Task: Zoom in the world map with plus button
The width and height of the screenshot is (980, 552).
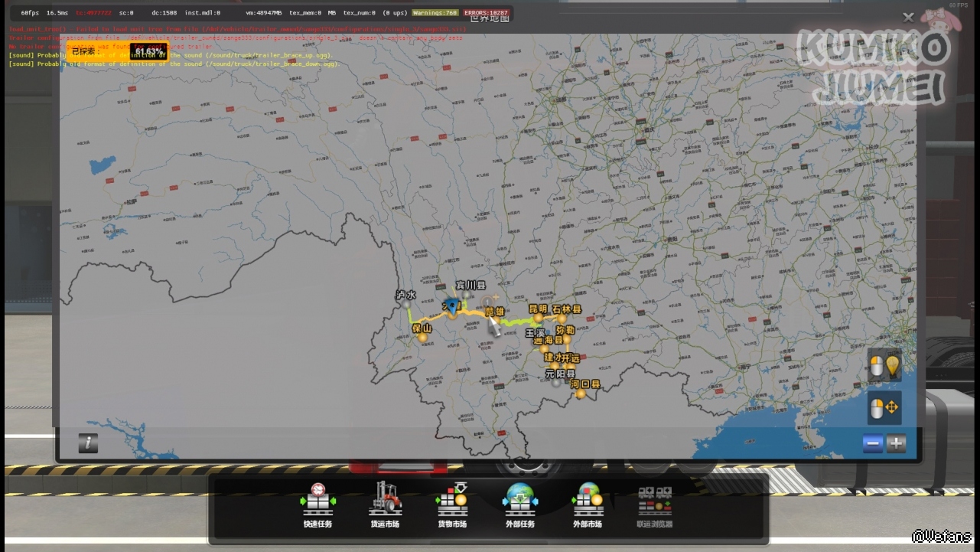Action: tap(896, 443)
